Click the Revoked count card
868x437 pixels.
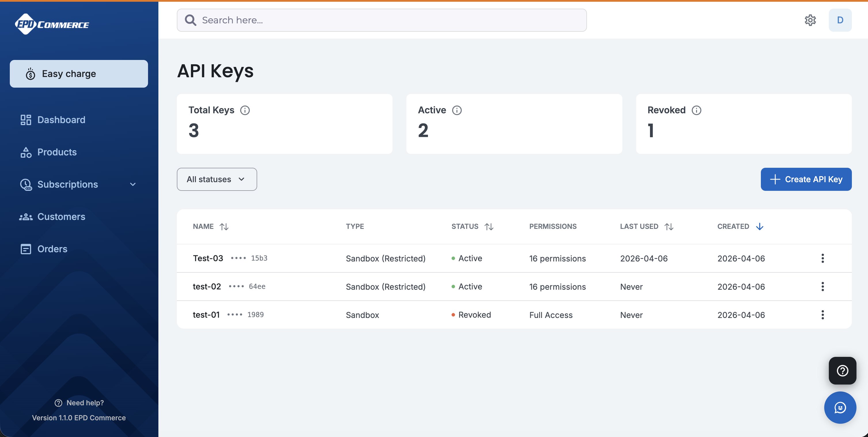744,124
